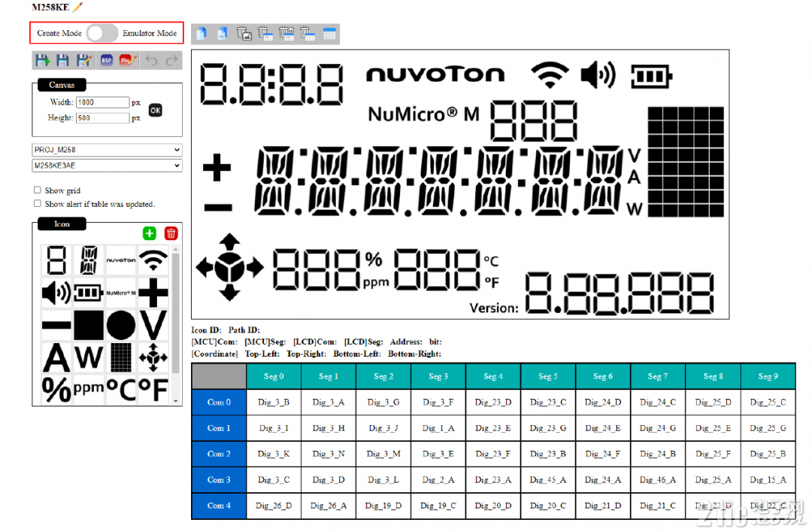Screen dimensions: 812x532
Task: Choose the plus sign icon in palette
Action: (x=153, y=293)
